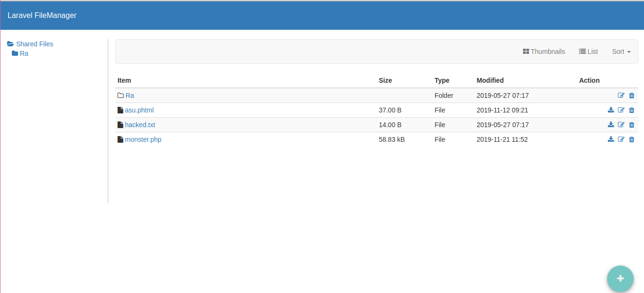Delete the Ra folder via trash icon

point(632,95)
